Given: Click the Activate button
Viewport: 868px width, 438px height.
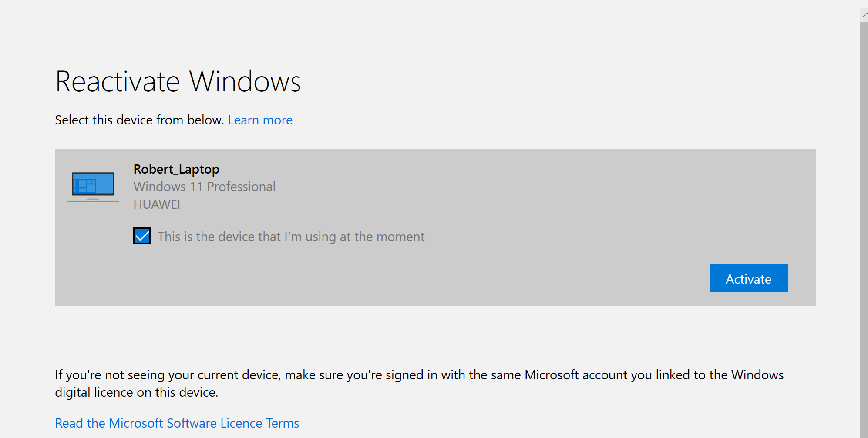Looking at the screenshot, I should pos(748,278).
